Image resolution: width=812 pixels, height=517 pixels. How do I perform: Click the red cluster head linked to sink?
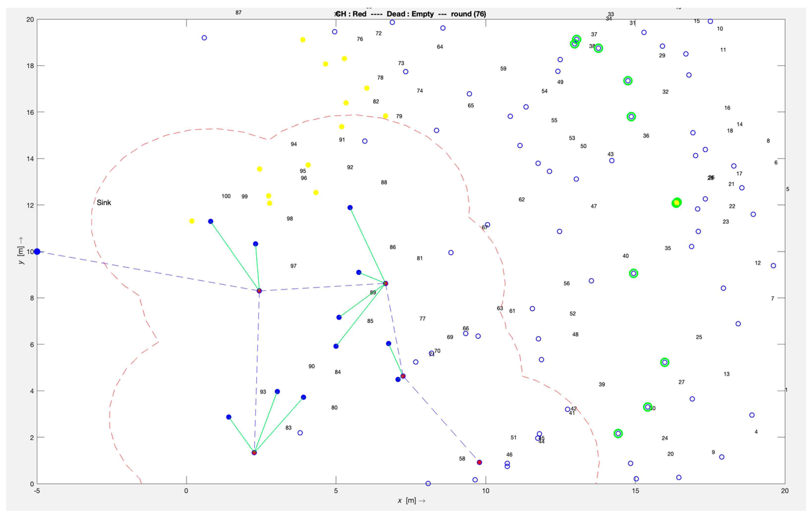pos(259,291)
